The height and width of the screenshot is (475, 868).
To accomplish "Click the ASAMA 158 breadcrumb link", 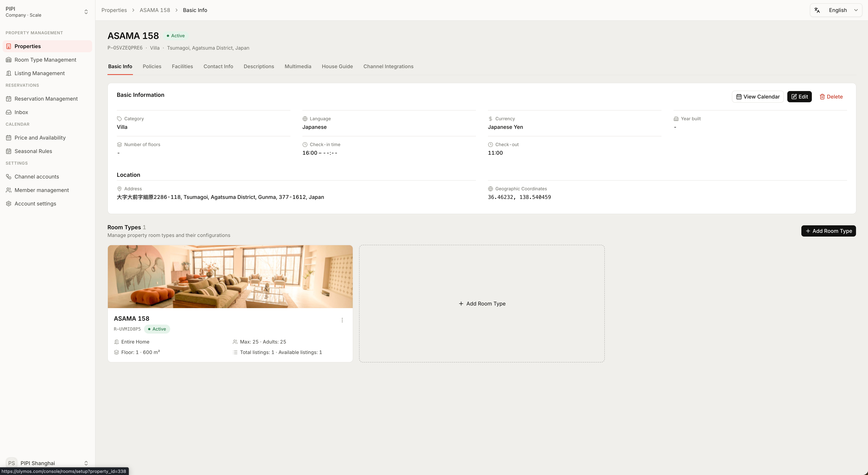I will click(x=155, y=10).
